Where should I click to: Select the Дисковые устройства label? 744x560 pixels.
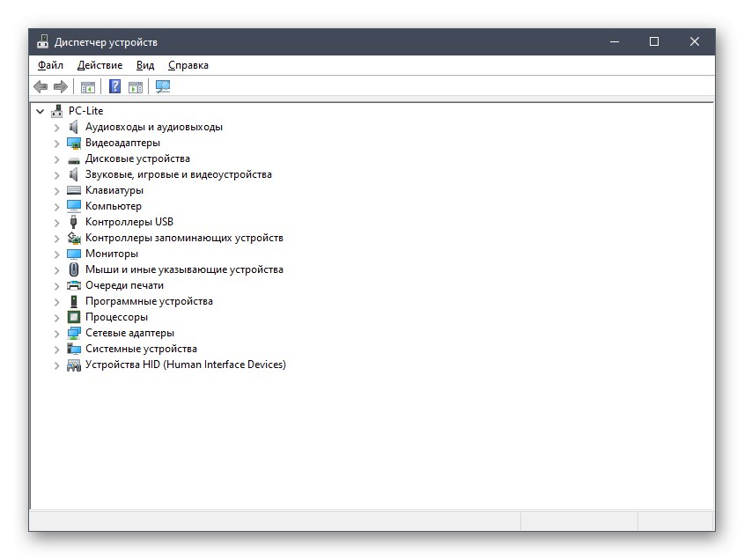137,158
